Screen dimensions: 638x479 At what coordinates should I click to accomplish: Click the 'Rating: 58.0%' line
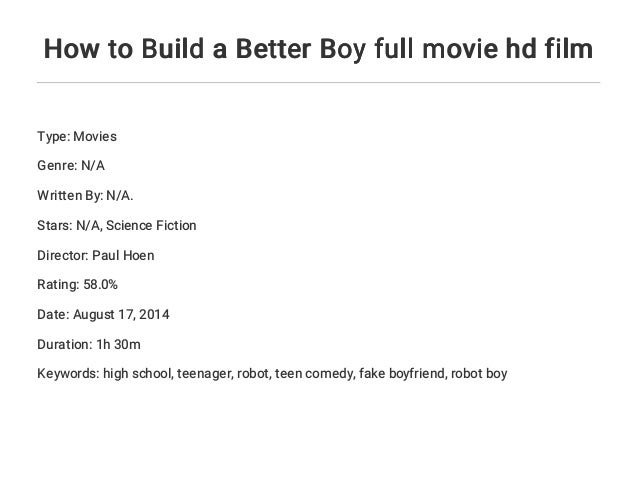(77, 284)
